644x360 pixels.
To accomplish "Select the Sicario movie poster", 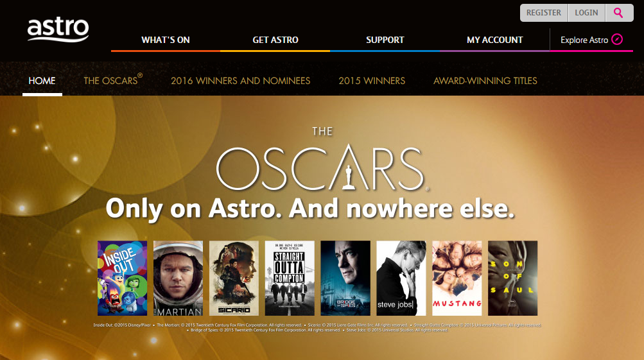I will point(234,279).
